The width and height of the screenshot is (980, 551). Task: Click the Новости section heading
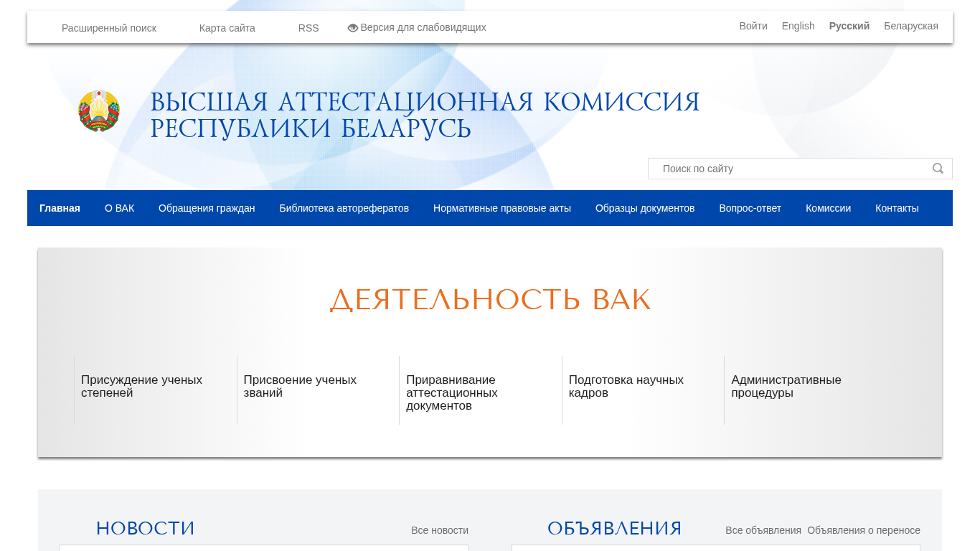(146, 529)
